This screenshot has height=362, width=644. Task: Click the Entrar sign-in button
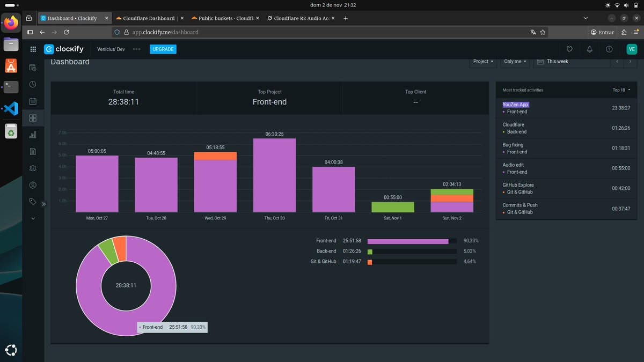[602, 32]
